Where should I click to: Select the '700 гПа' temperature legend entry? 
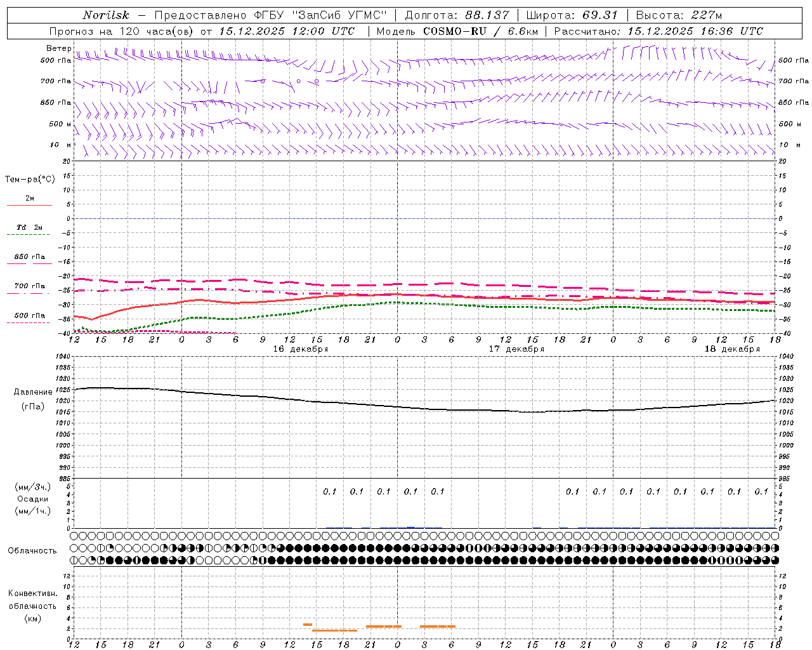30,286
